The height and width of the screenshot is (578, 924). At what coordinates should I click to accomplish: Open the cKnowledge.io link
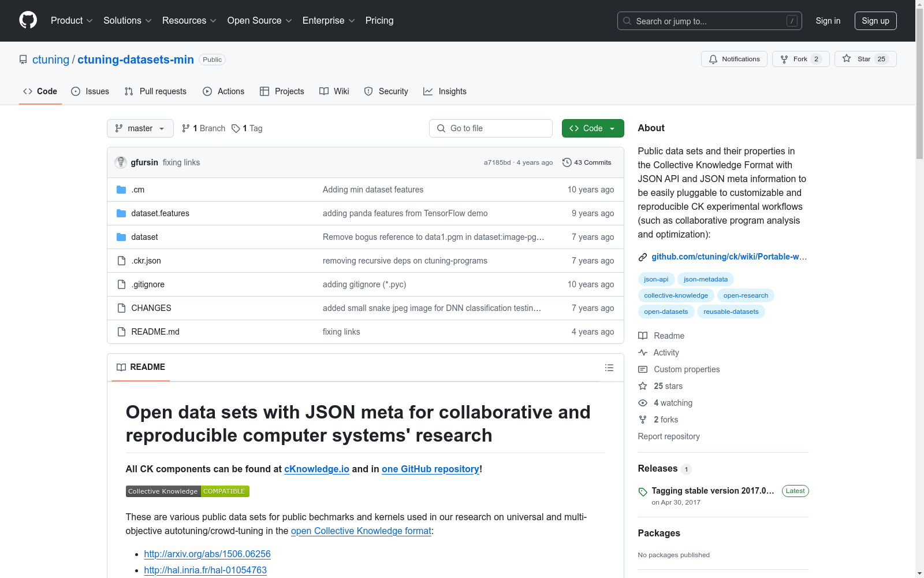(x=316, y=469)
